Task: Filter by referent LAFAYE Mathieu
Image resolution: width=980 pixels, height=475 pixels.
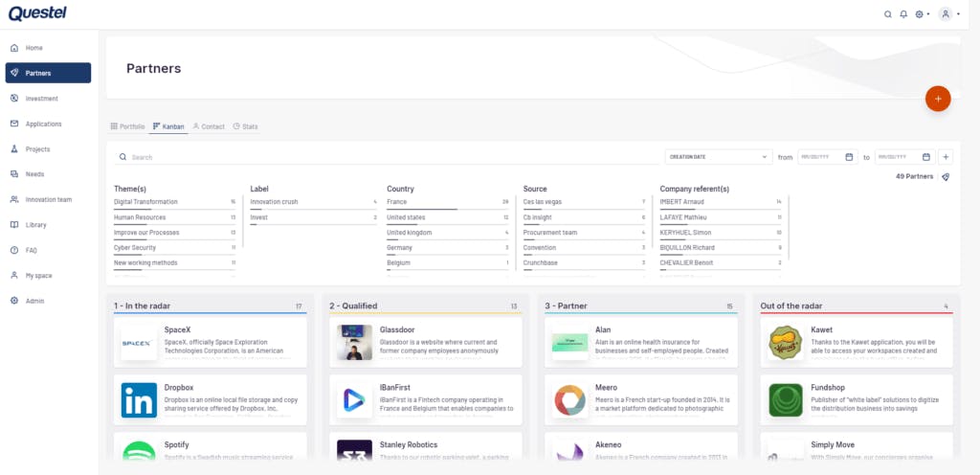Action: 722,217
